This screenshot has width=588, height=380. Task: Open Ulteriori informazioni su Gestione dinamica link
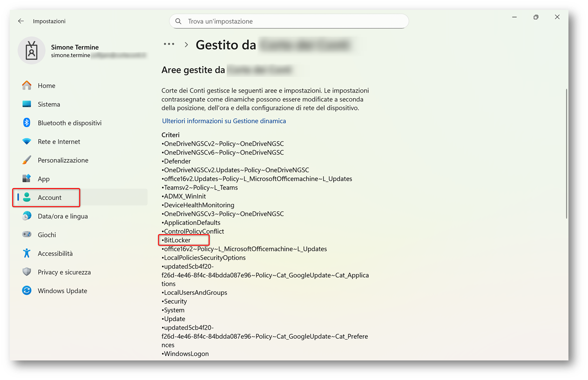(x=224, y=121)
